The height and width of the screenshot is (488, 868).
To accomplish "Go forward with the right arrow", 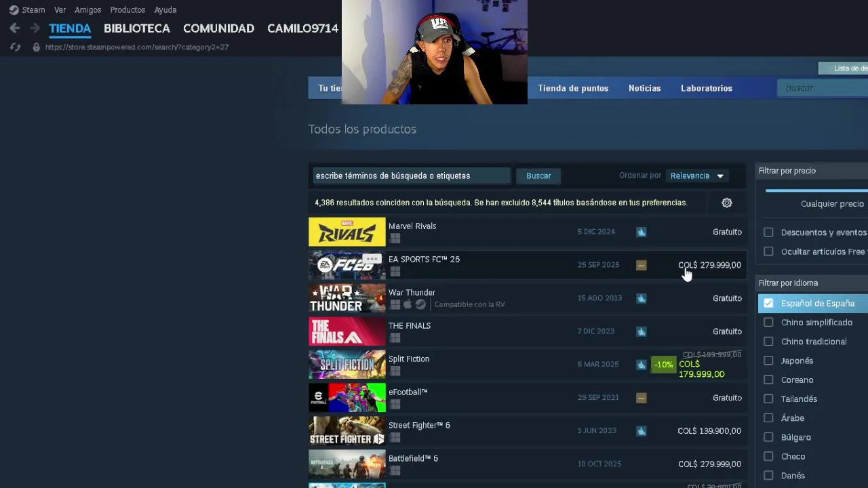I will [34, 28].
